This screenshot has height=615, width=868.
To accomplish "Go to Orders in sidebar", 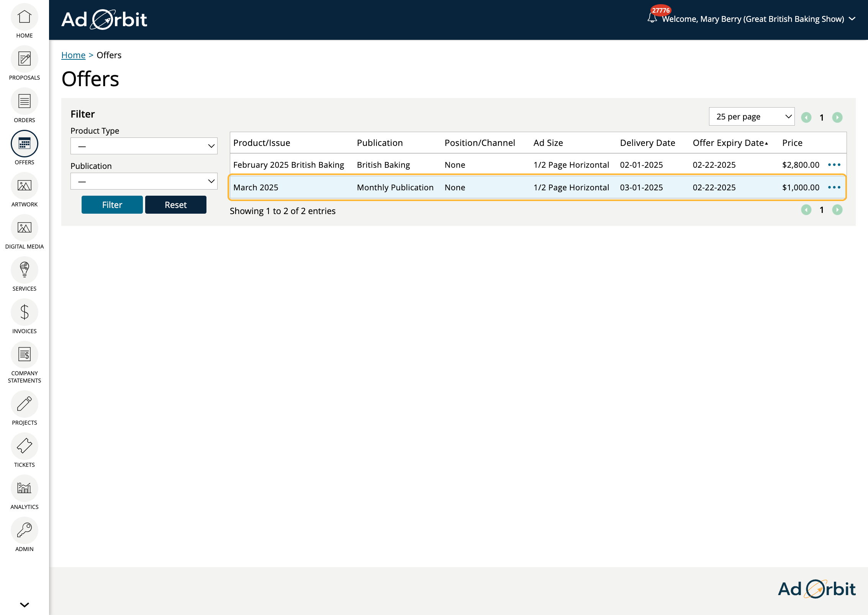I will click(24, 101).
